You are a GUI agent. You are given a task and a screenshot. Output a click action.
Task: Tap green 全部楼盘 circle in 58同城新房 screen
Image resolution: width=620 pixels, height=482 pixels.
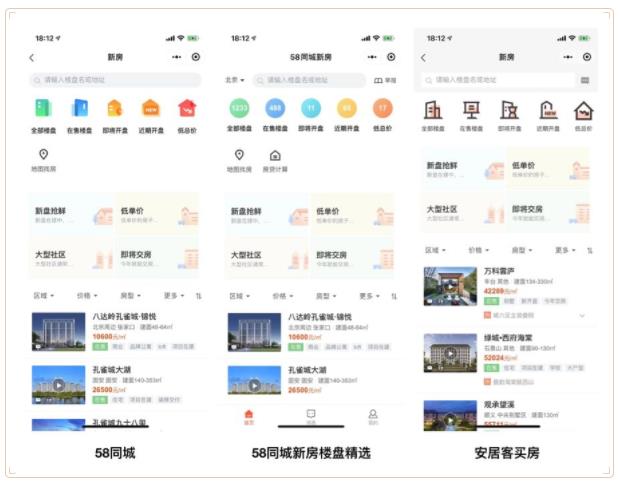(239, 108)
